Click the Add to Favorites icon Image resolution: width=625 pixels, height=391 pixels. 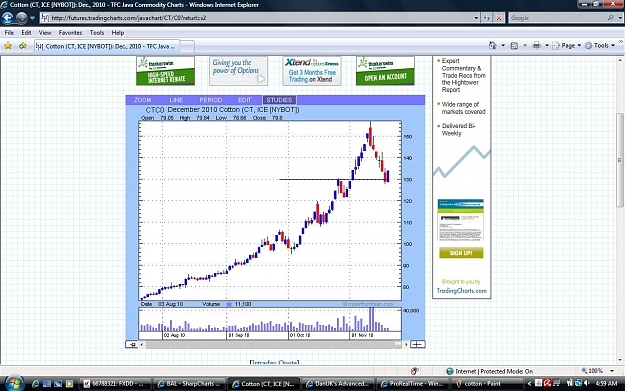[x=23, y=46]
